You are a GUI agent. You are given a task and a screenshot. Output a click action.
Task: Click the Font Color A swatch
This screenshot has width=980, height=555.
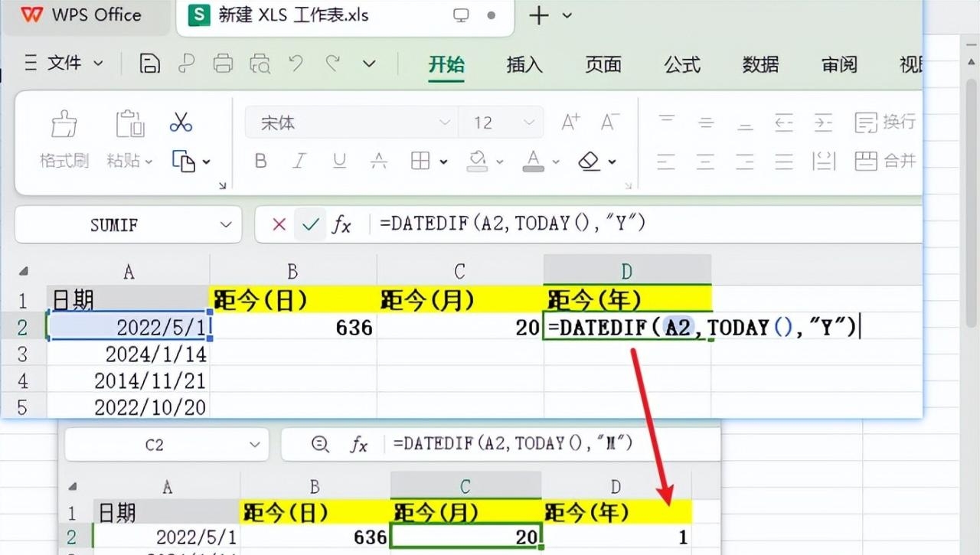coord(534,161)
